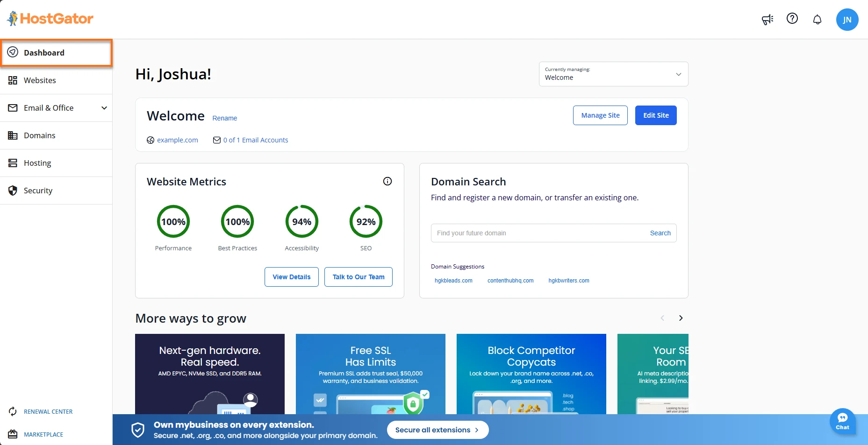Open the Free SSL Has Limits card
868x445 pixels.
[371, 374]
